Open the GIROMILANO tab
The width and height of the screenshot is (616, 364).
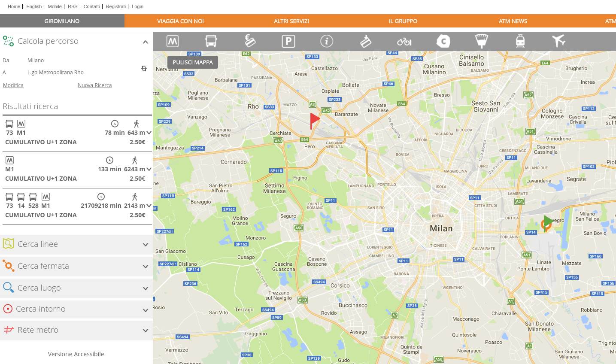[x=62, y=21]
